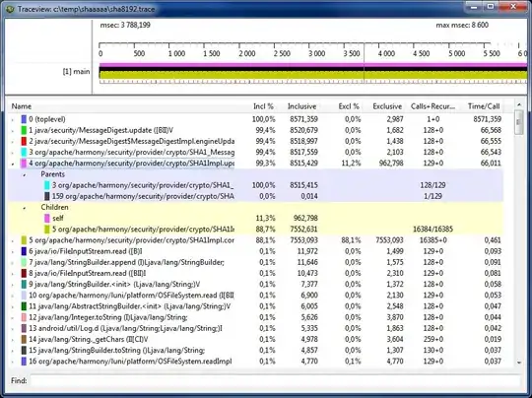The height and width of the screenshot is (398, 532).
Task: Select parent row 159 under Parents
Action: click(256, 196)
